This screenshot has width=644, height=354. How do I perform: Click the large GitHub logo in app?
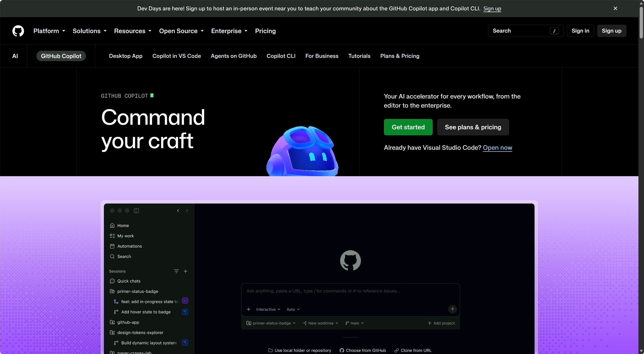350,260
